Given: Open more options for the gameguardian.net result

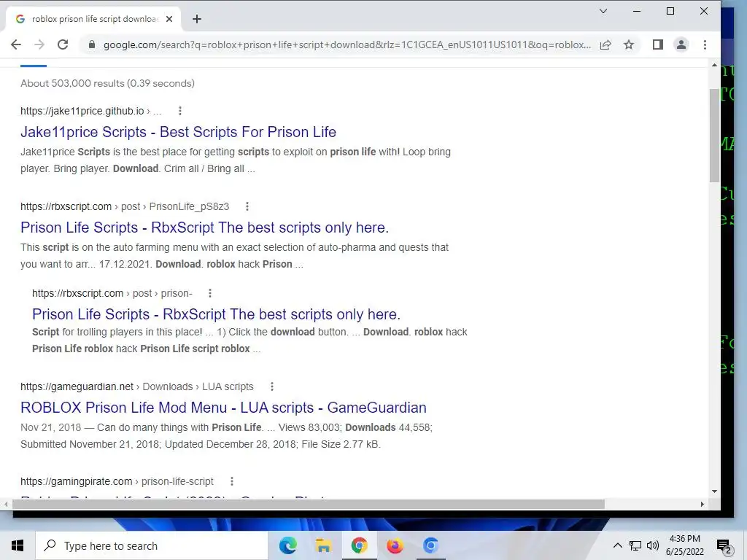Looking at the screenshot, I should (x=272, y=386).
